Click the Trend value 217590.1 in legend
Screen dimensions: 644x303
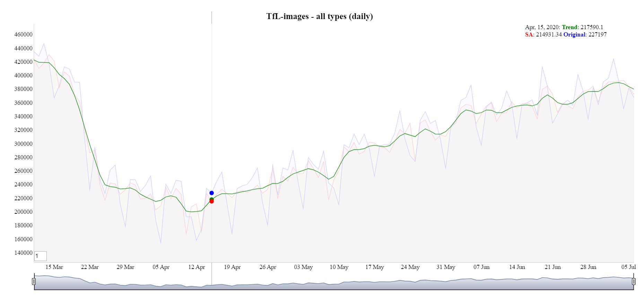click(592, 27)
